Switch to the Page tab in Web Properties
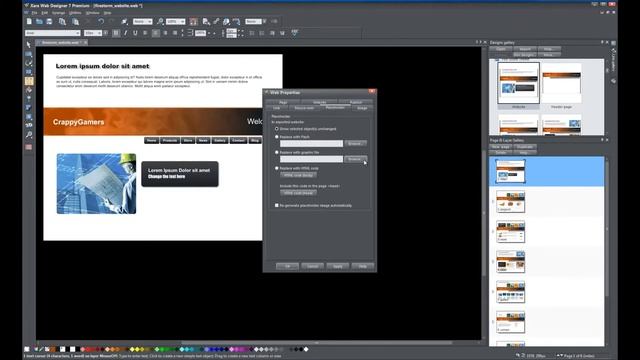This screenshot has width=640, height=360. [x=283, y=102]
